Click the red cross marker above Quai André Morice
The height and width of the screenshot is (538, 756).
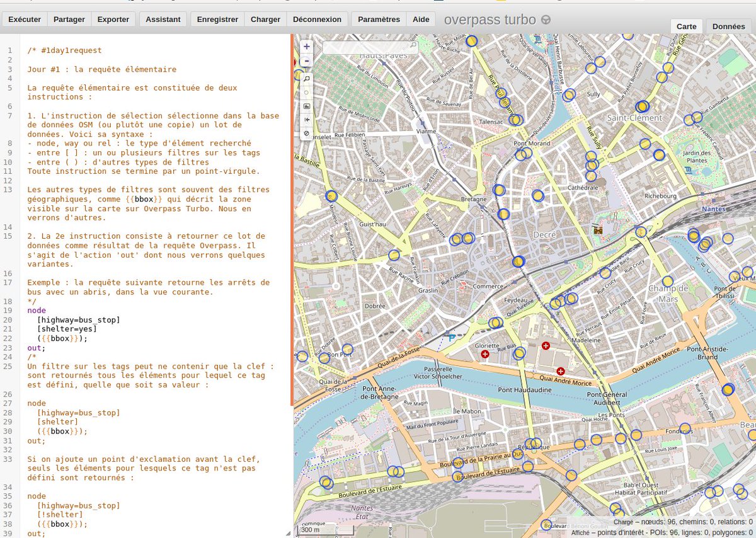tap(560, 371)
